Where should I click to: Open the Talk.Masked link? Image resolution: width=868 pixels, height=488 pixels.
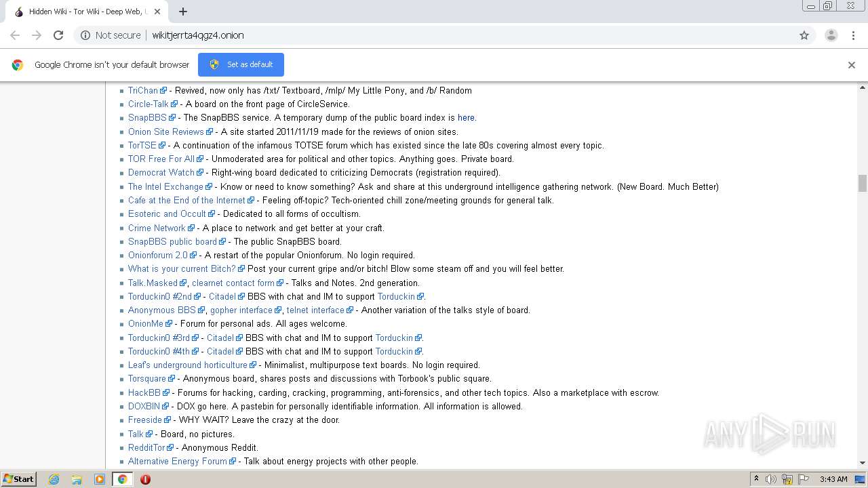pyautogui.click(x=153, y=283)
